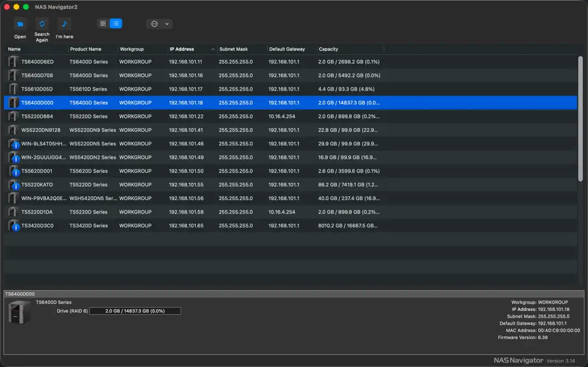Click IP address 192.168.101.49 cell
The image size is (588, 367).
(x=186, y=157)
